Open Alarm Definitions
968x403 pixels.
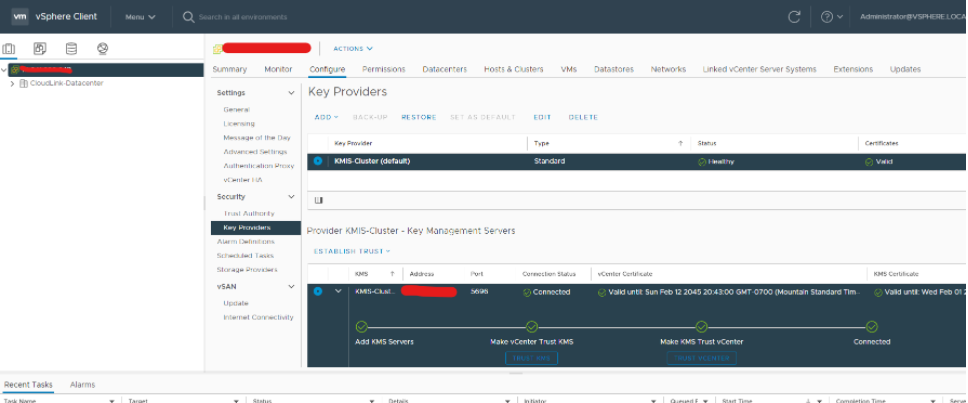tap(246, 241)
